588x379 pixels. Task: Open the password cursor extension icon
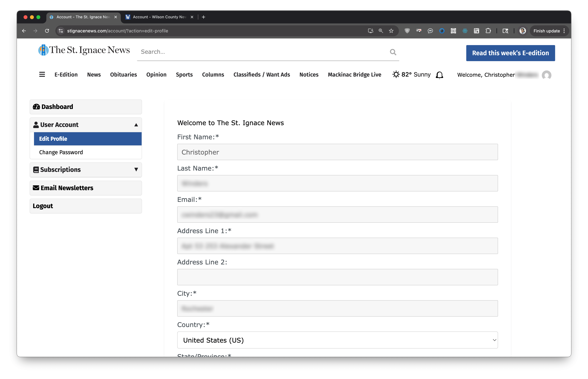pos(419,31)
